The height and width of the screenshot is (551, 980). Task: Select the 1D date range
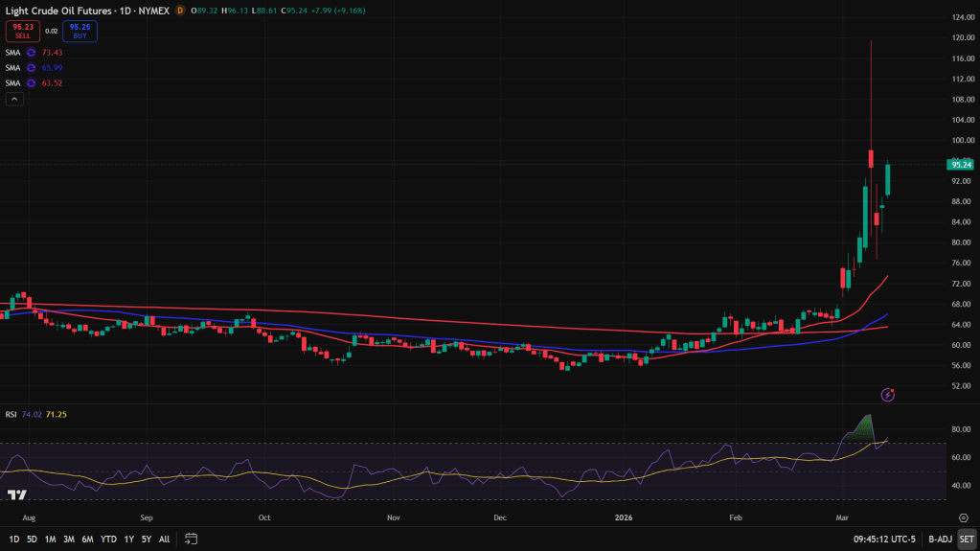13,539
